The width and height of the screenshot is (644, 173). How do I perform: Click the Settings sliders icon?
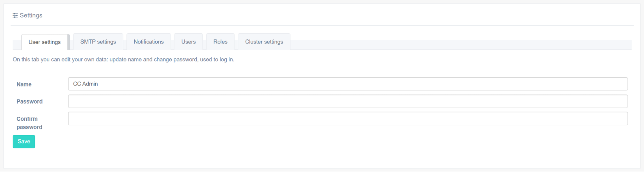coord(16,16)
